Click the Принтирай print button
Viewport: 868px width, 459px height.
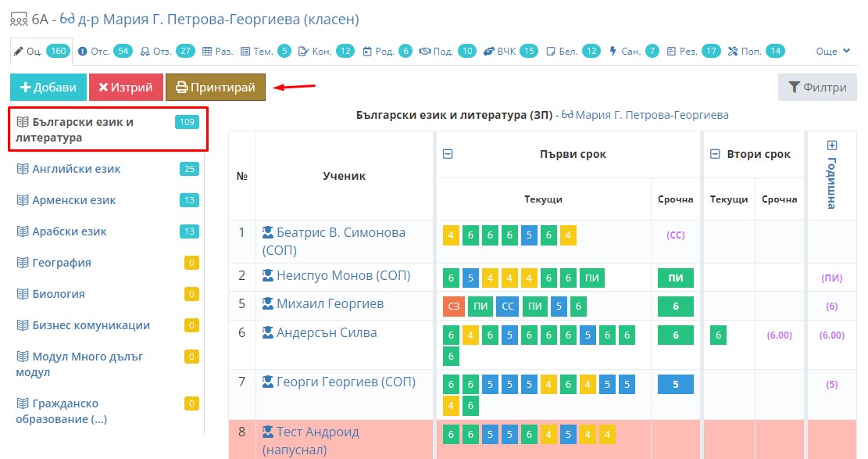point(216,87)
